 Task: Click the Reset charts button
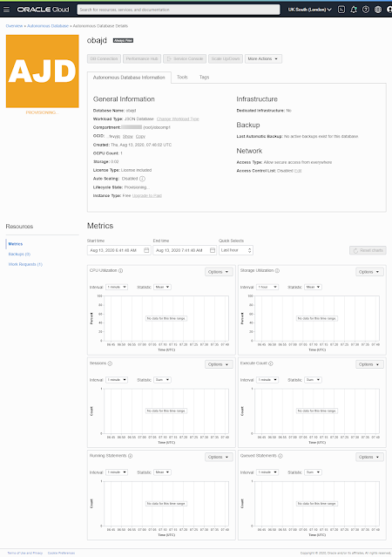[x=368, y=250]
